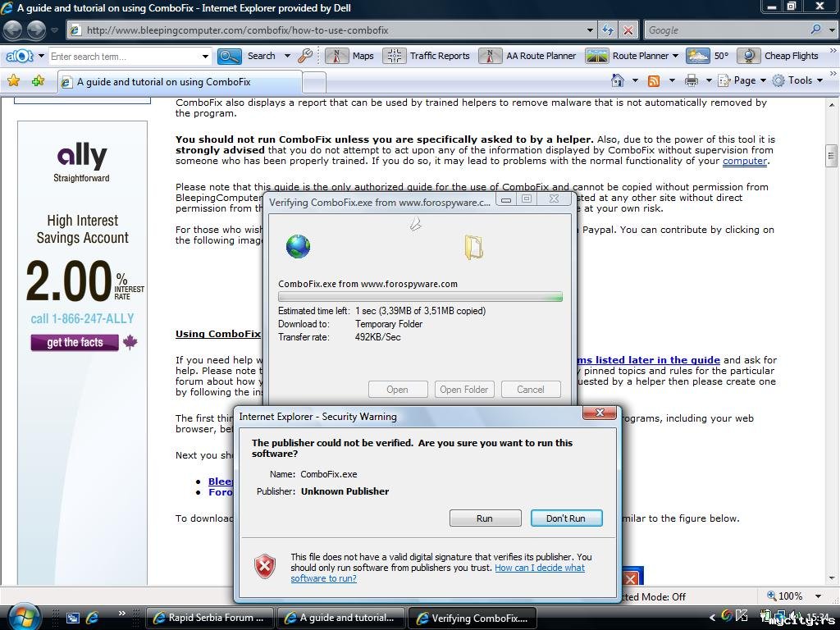Screen dimensions: 840x630
Task: Open the Tools menu dropdown
Action: point(797,80)
